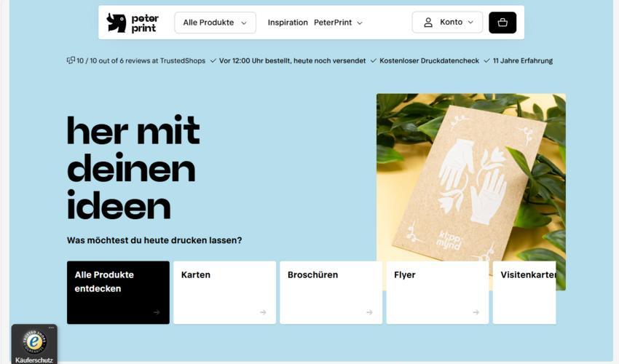Click the Kostenloser Druckdatencheck text
The height and width of the screenshot is (364, 619).
pyautogui.click(x=429, y=61)
